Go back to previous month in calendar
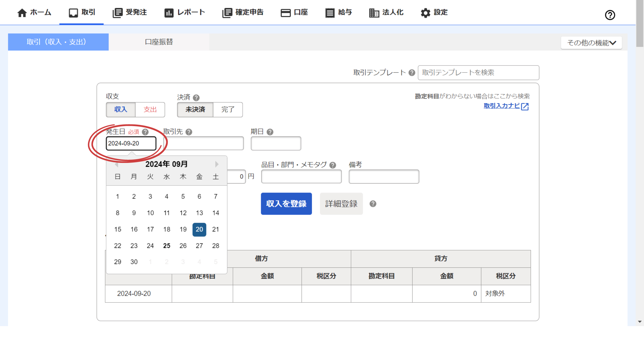Screen dimensions: 644x362 pos(117,164)
